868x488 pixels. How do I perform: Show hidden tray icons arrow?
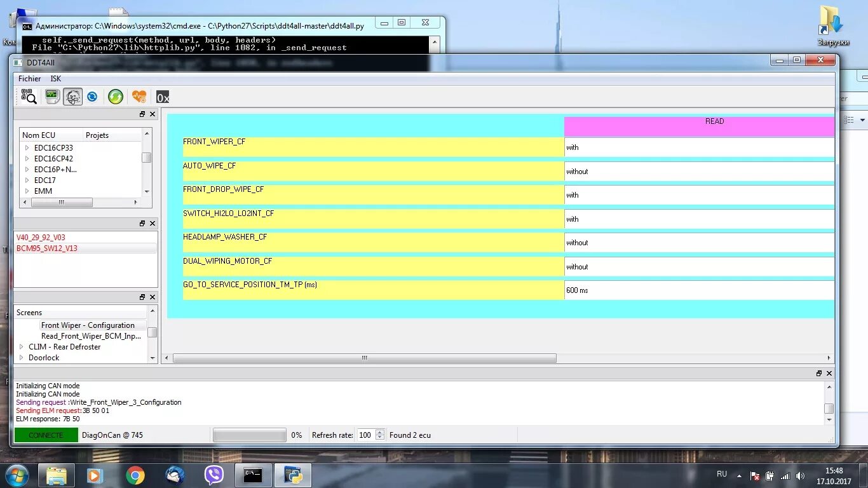(739, 475)
